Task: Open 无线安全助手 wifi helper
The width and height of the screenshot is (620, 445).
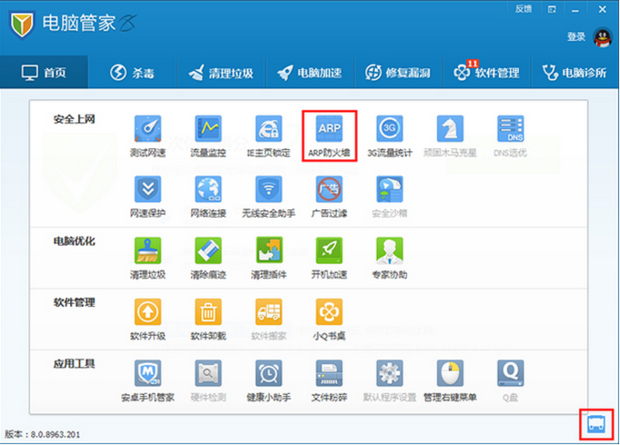Action: coord(268,194)
